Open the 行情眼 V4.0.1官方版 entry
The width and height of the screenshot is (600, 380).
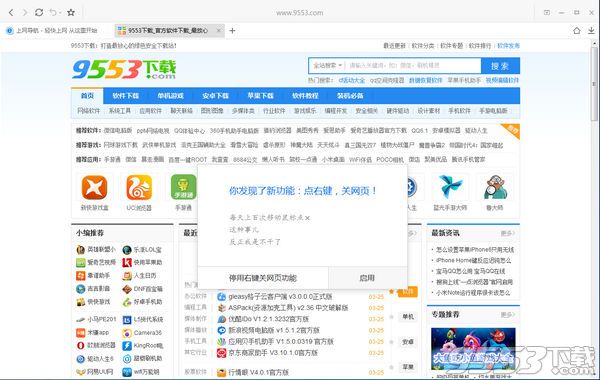(x=258, y=372)
